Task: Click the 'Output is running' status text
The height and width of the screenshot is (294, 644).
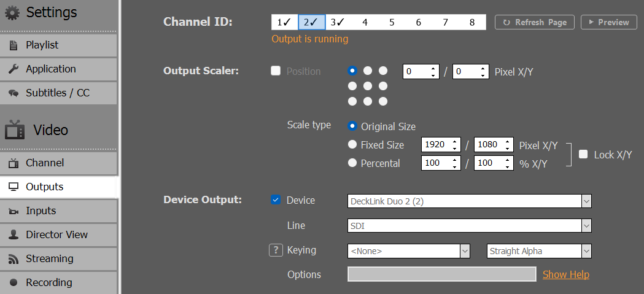Action: (x=310, y=39)
